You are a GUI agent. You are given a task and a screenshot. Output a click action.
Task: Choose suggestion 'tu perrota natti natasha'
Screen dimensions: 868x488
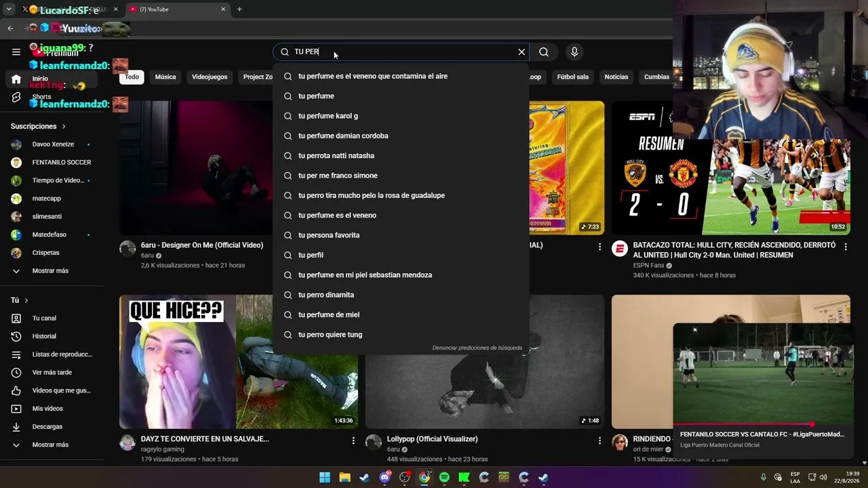tap(401, 156)
